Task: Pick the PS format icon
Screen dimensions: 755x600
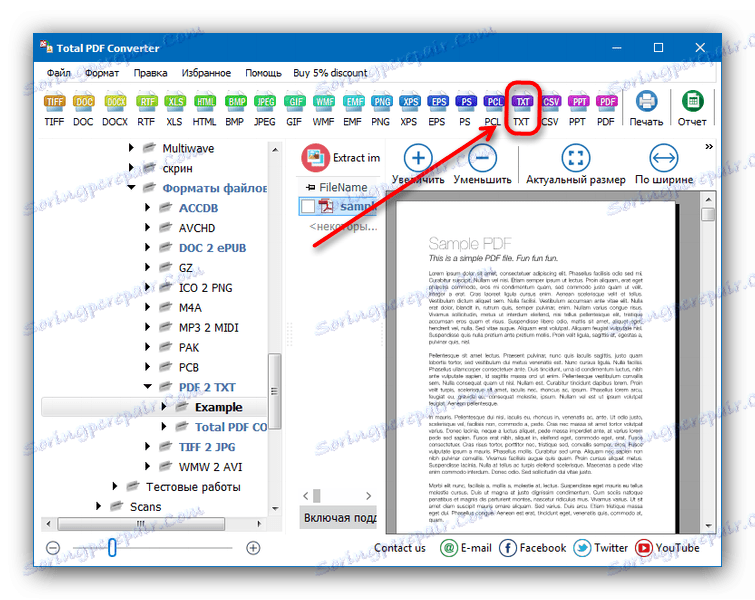Action: pyautogui.click(x=465, y=109)
